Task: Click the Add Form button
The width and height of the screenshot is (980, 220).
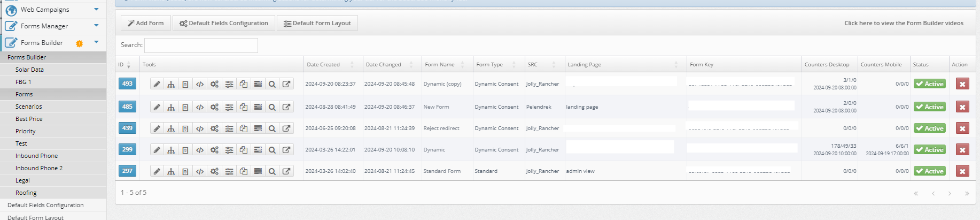Action: coord(146,23)
